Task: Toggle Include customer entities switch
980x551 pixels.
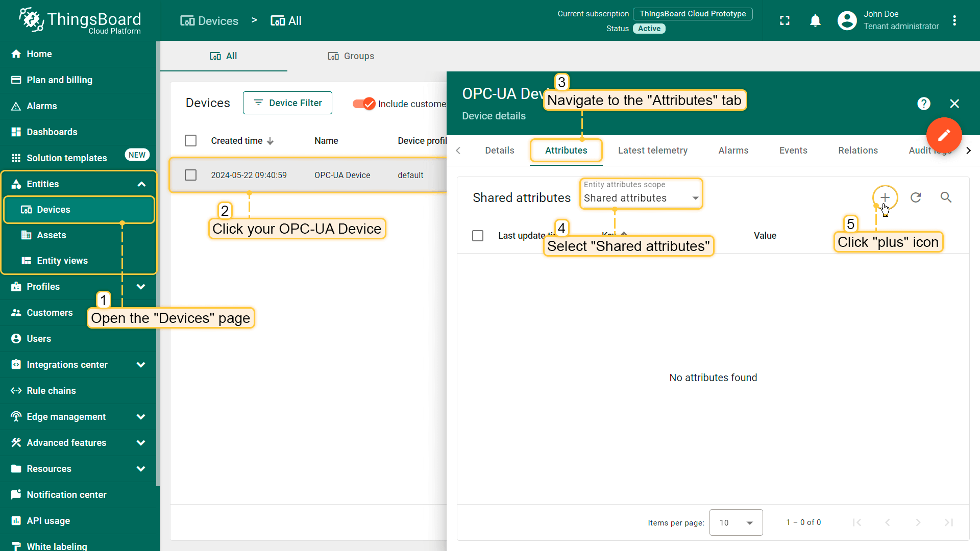Action: click(364, 104)
